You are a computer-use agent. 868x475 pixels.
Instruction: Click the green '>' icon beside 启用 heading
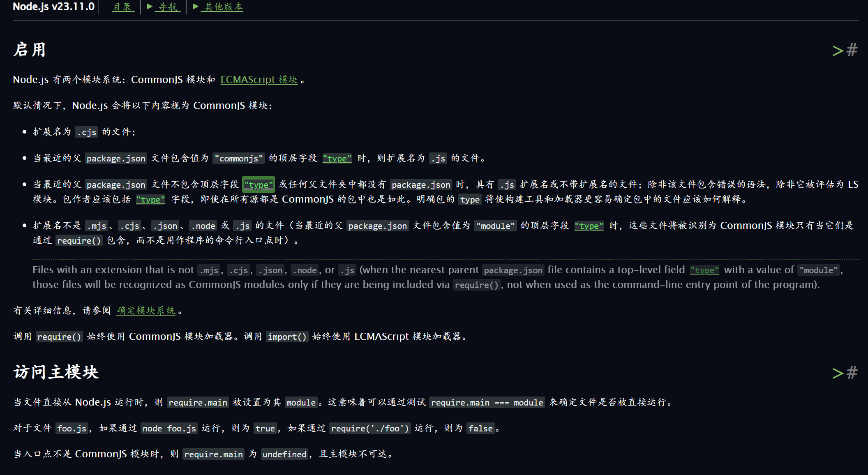click(838, 51)
